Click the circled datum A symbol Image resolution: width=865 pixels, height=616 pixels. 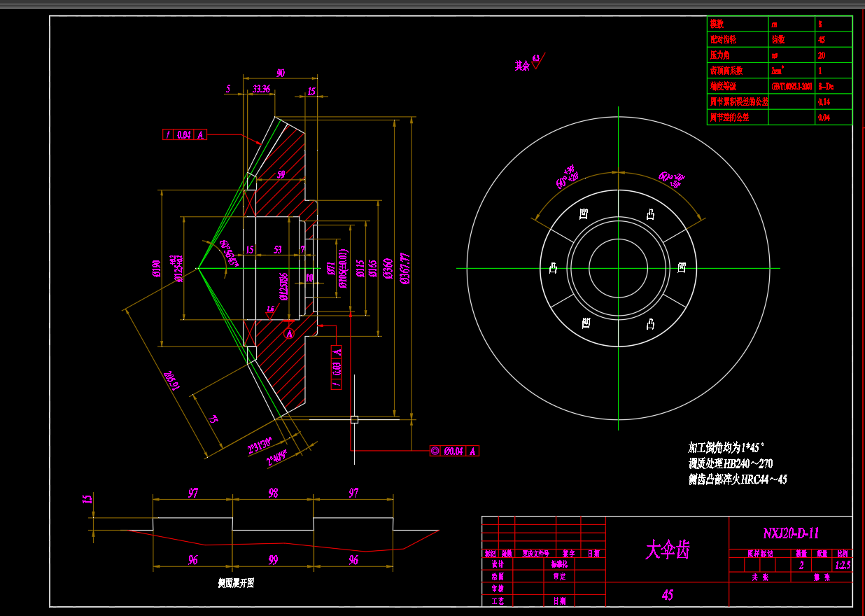pyautogui.click(x=289, y=335)
